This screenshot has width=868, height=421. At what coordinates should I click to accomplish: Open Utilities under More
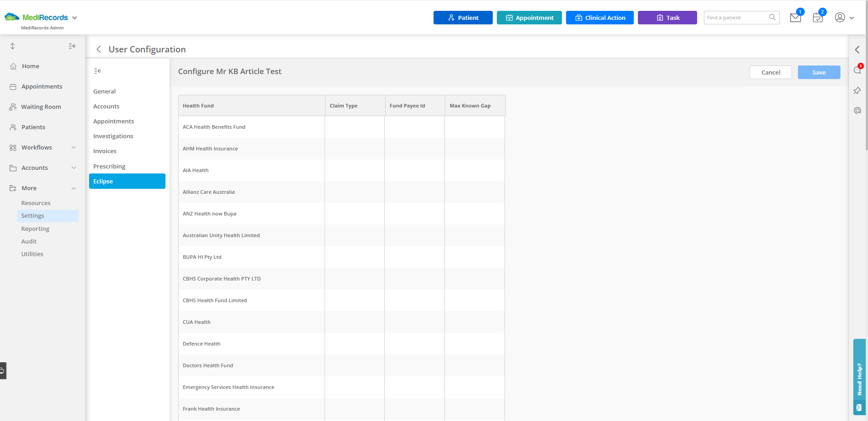(32, 254)
